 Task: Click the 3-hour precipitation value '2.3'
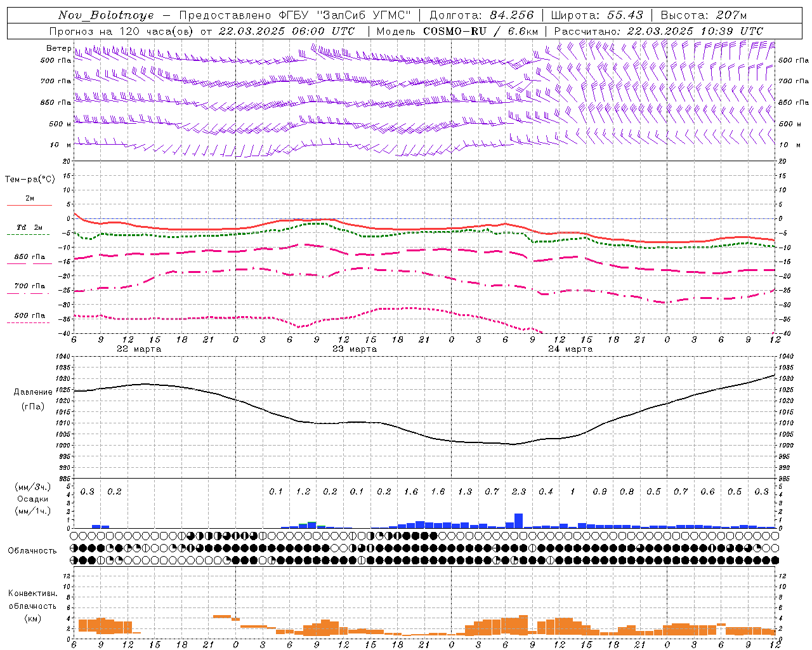click(x=519, y=492)
